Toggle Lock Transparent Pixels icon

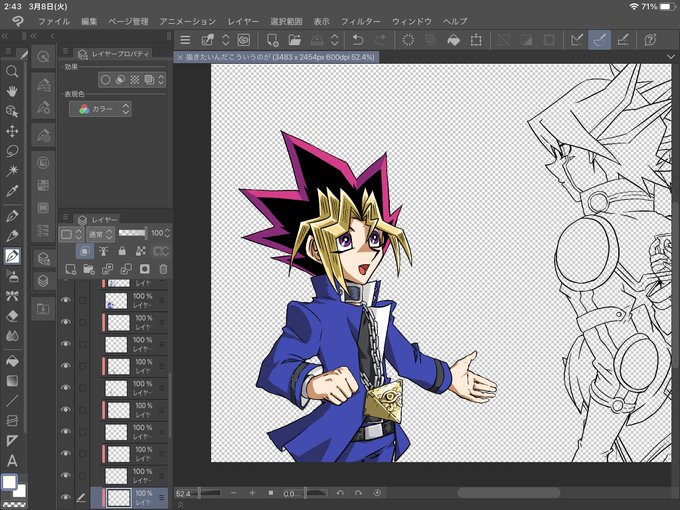pos(141,251)
